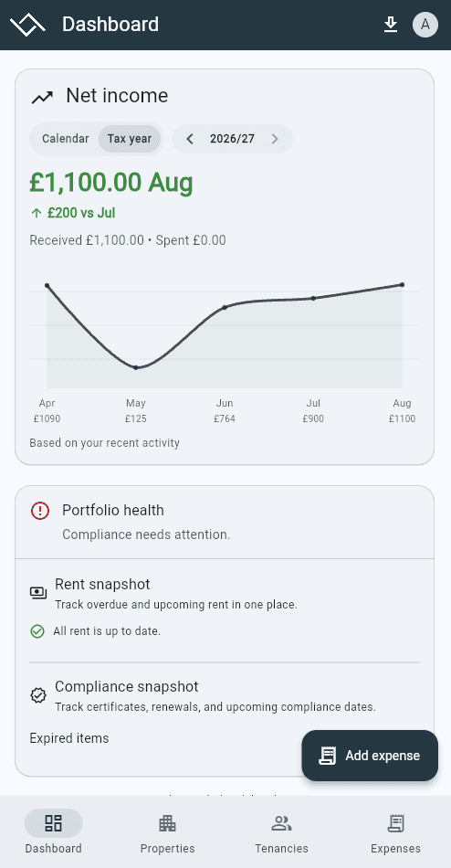Click the green check beside rent status

37,631
